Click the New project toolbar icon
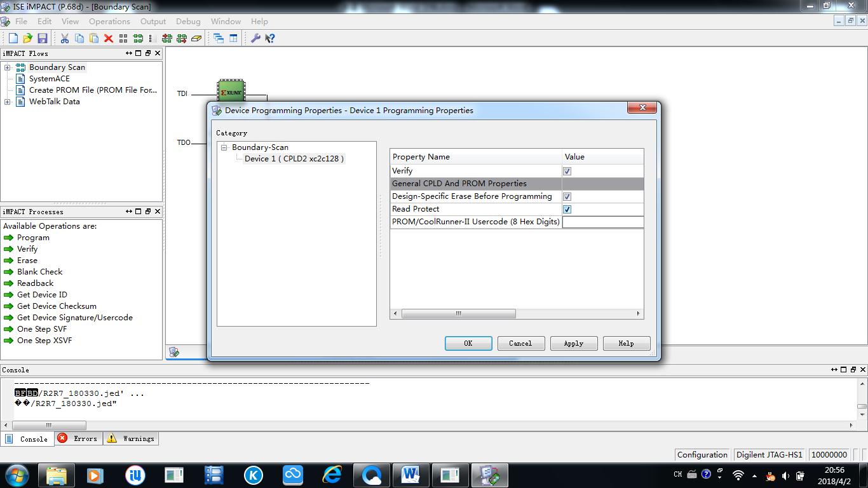Viewport: 868px width, 488px height. [x=13, y=38]
